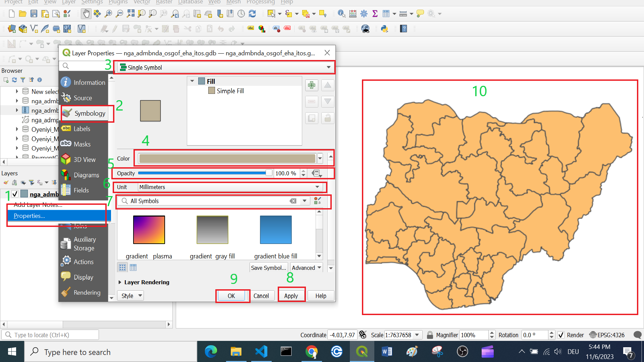The image size is (644, 362).
Task: Select the gradient plasma symbol thumbnail
Action: click(x=149, y=230)
